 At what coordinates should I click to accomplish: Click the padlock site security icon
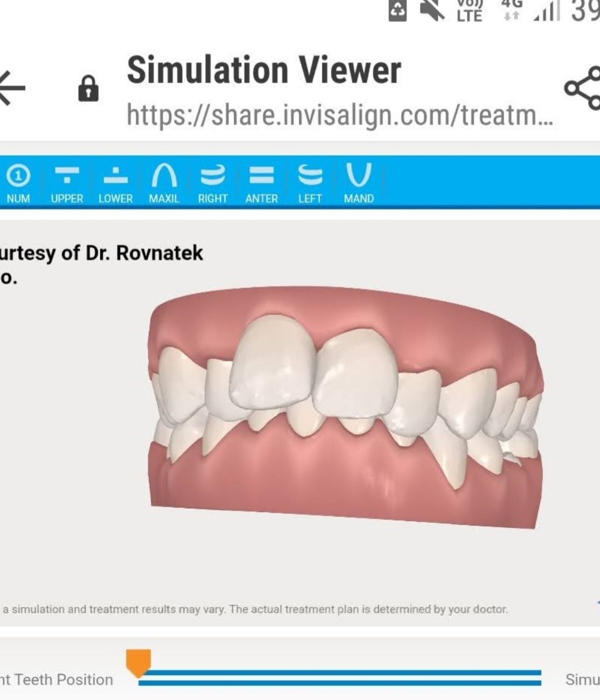pos(88,89)
